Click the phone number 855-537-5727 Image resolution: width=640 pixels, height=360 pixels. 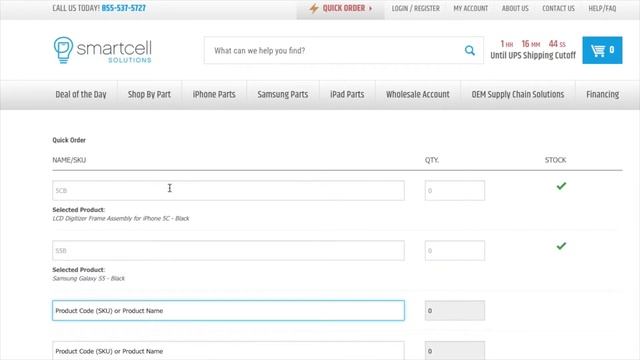[124, 8]
